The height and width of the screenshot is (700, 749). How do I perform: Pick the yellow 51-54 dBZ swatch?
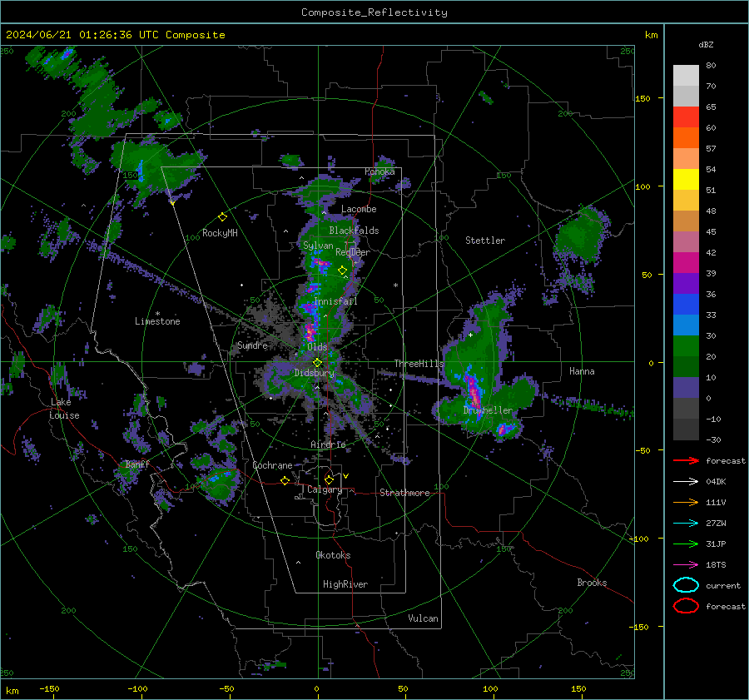click(686, 180)
